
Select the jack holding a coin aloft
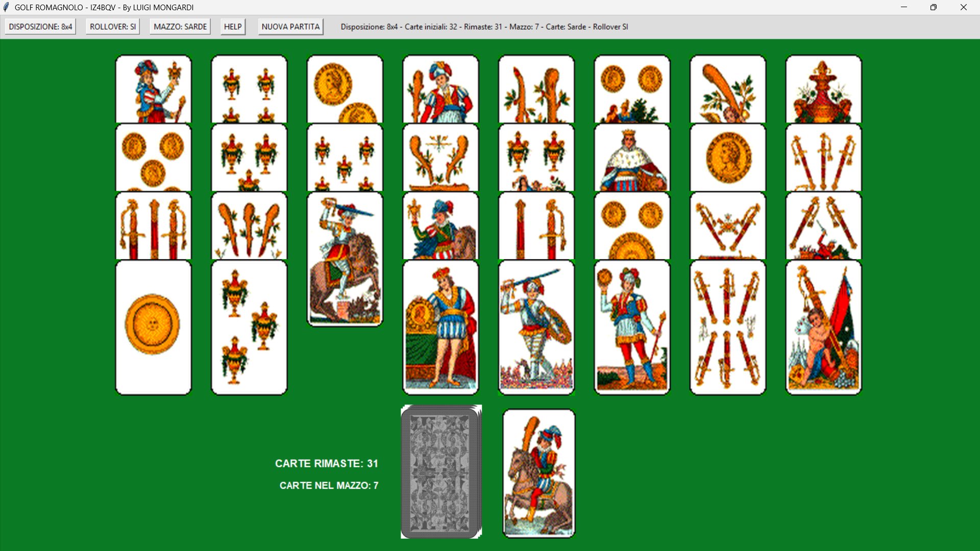[632, 328]
